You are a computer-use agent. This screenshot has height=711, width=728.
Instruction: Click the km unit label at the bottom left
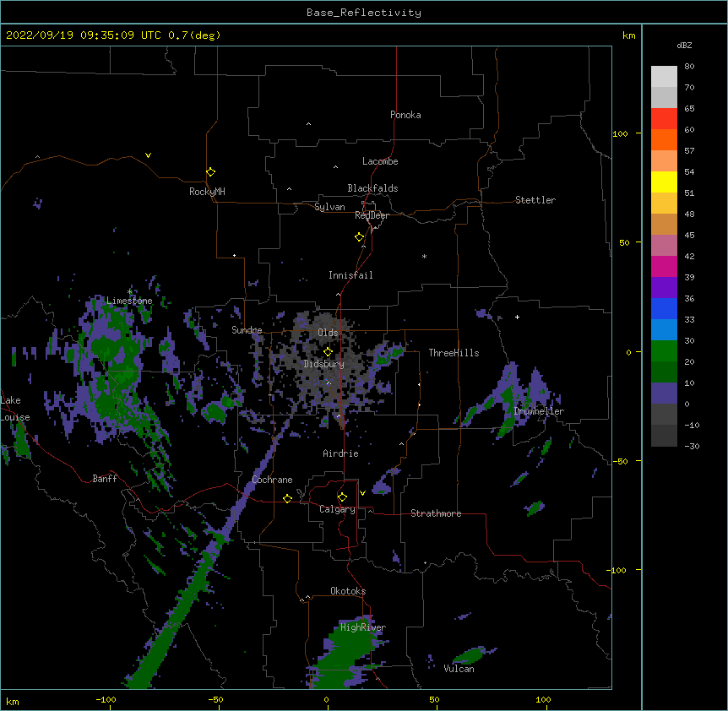13,702
